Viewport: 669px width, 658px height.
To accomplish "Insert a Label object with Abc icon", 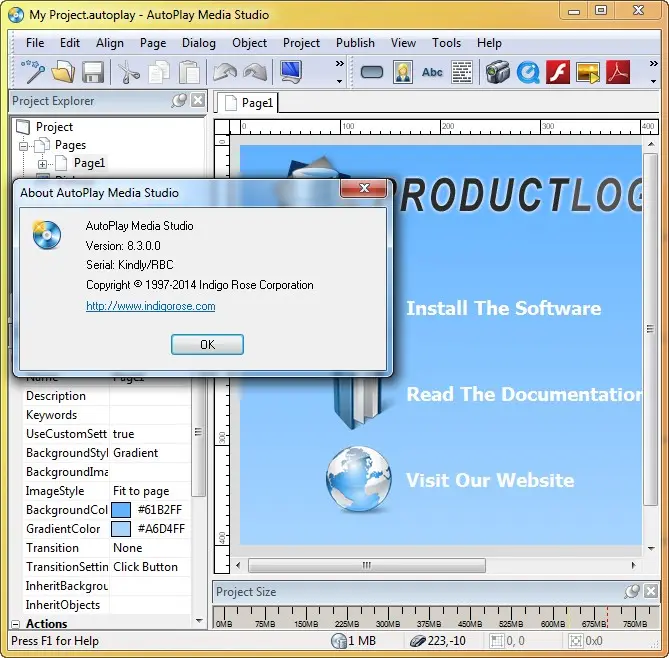I will pyautogui.click(x=432, y=72).
